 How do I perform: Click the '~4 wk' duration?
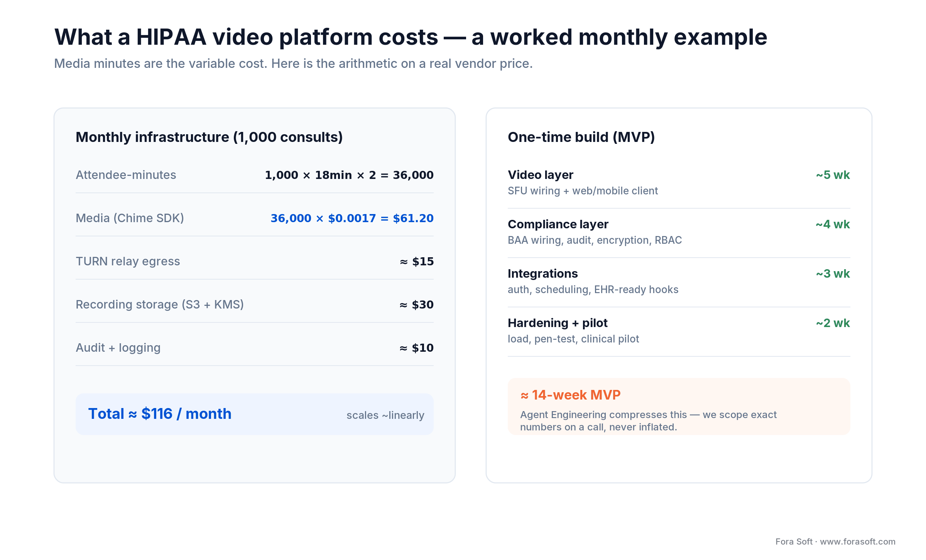click(x=833, y=224)
